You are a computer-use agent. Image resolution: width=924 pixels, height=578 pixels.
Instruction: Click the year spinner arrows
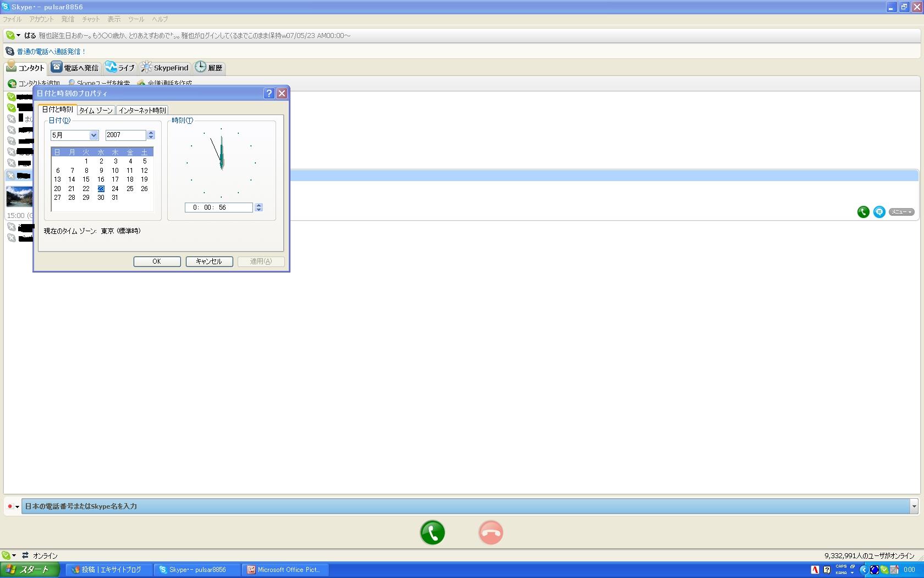pyautogui.click(x=151, y=135)
